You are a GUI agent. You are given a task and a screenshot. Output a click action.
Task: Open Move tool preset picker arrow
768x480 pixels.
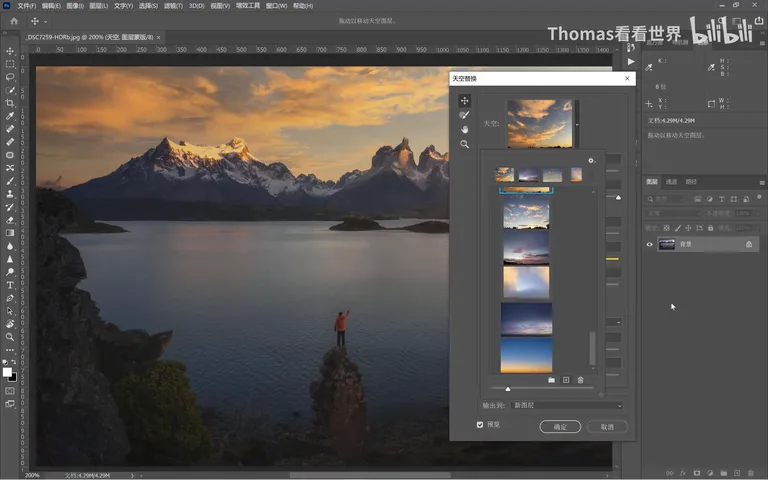coord(46,22)
